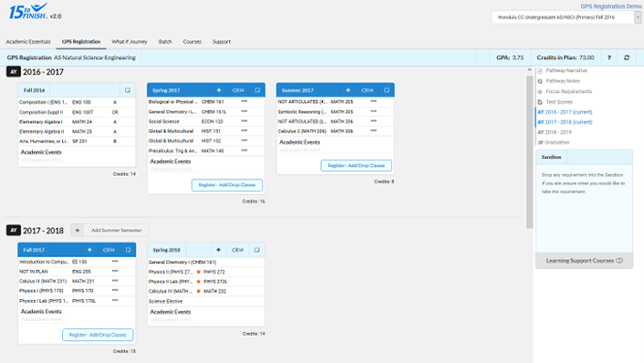Add a course to Spring 2018 with plus
644x363 pixels.
click(x=219, y=250)
